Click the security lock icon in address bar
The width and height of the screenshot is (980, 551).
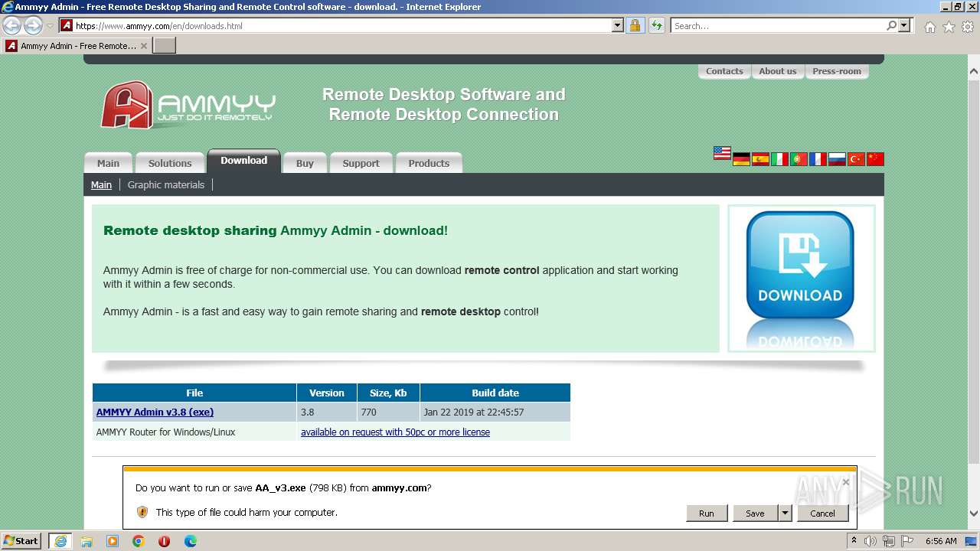pyautogui.click(x=635, y=25)
